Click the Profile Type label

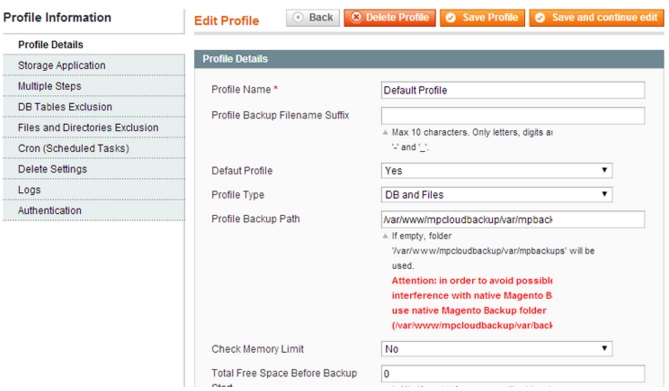[x=238, y=195]
